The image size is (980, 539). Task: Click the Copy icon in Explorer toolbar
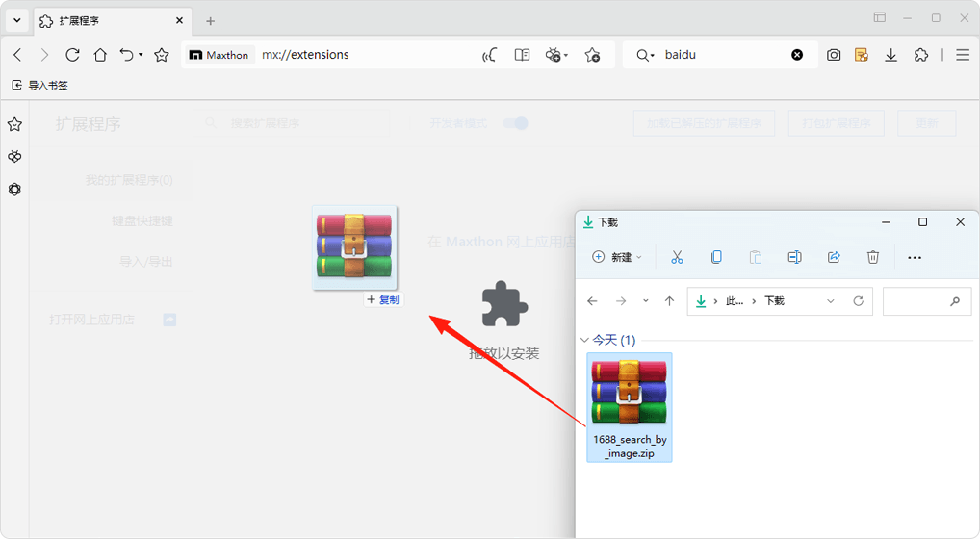point(716,257)
